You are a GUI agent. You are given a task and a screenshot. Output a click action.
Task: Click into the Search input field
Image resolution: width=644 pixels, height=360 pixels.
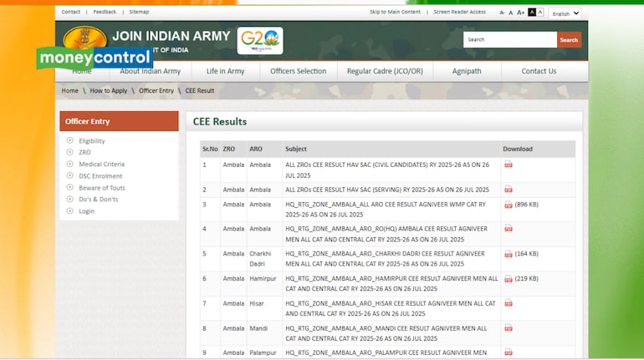(509, 39)
